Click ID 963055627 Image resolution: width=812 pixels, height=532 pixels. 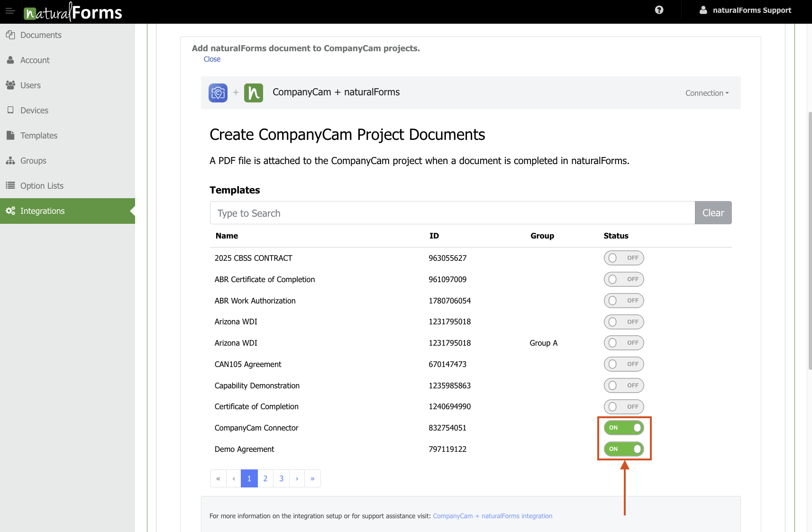[x=447, y=258]
